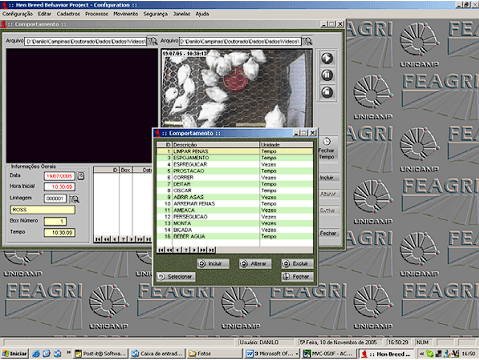Select the ESPREGUICAR behavior row
The width and height of the screenshot is (479, 360).
tap(235, 164)
